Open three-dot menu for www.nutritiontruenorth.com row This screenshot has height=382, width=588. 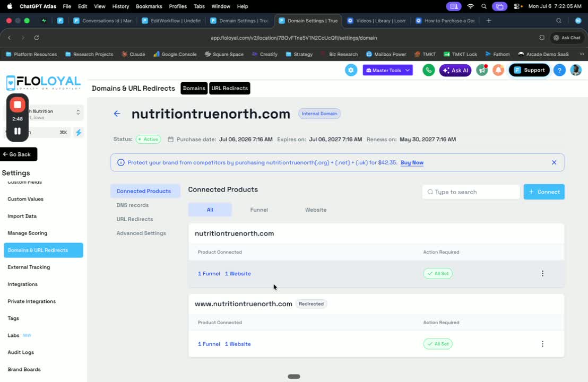(542, 344)
